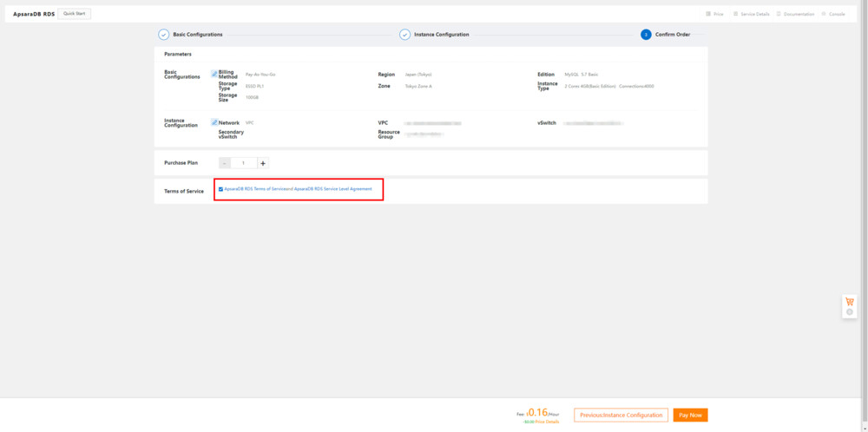Click the Confirm Order step number circle
The width and height of the screenshot is (868, 432).
click(x=646, y=35)
